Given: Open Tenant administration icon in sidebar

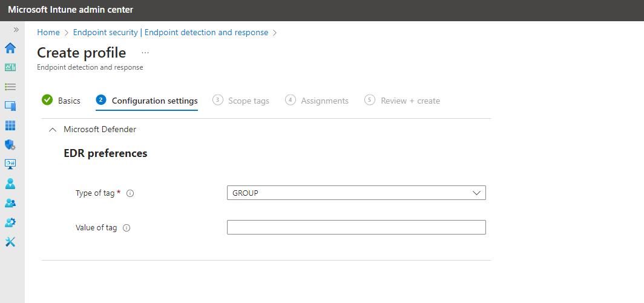Looking at the screenshot, I should click(x=10, y=222).
